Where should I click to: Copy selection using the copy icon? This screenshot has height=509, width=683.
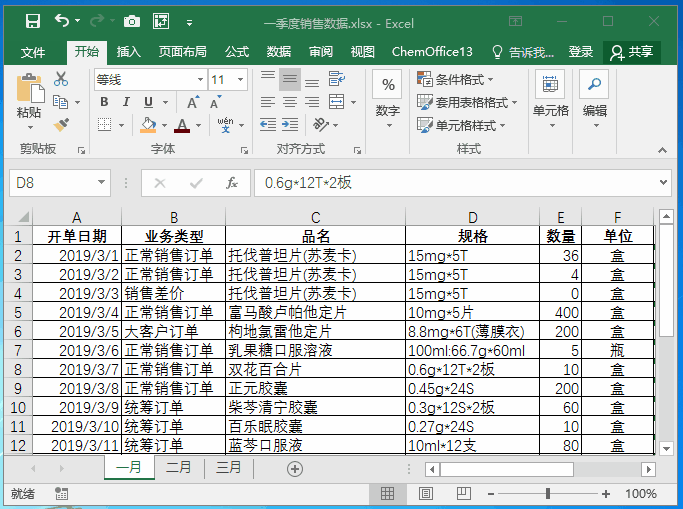pyautogui.click(x=60, y=102)
